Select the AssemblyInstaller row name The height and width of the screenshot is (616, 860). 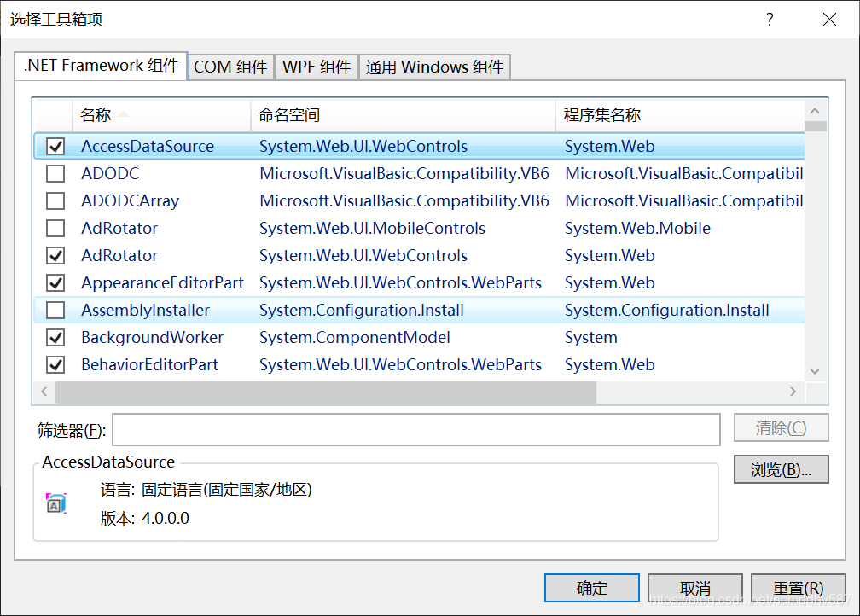145,311
